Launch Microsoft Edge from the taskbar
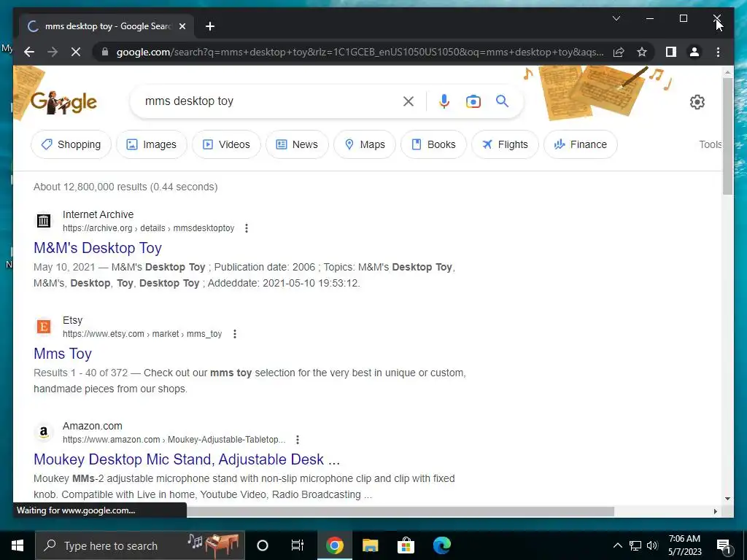 point(441,545)
